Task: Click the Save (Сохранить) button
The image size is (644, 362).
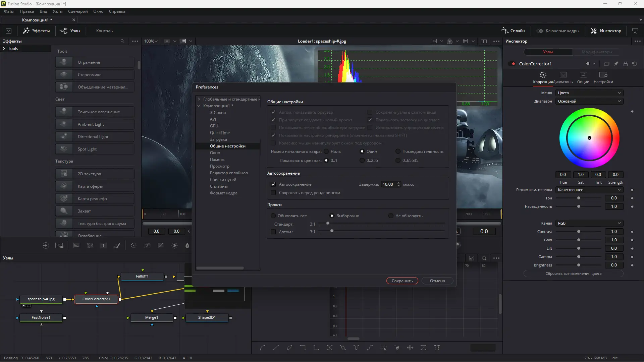Action: pyautogui.click(x=402, y=281)
